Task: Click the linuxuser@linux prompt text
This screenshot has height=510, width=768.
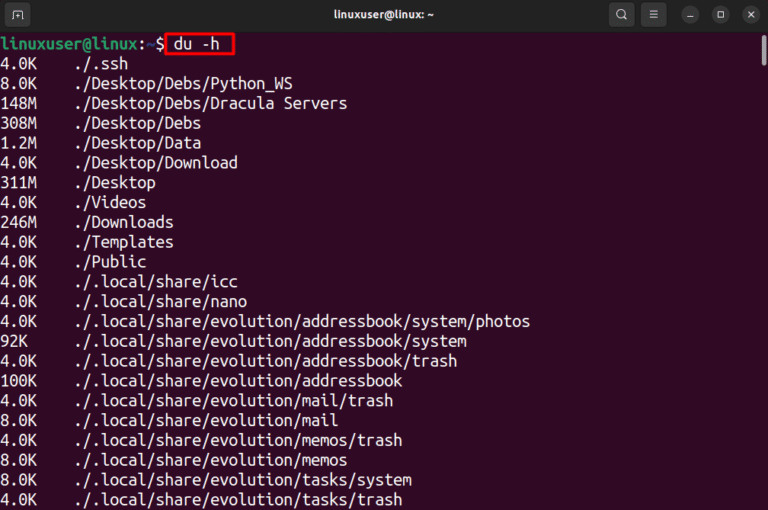Action: [x=69, y=44]
